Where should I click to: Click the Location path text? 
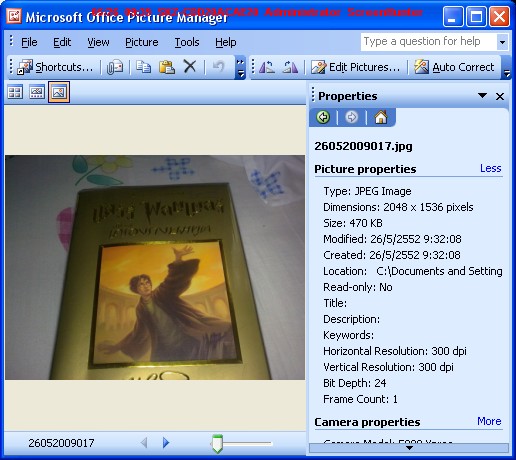click(439, 271)
